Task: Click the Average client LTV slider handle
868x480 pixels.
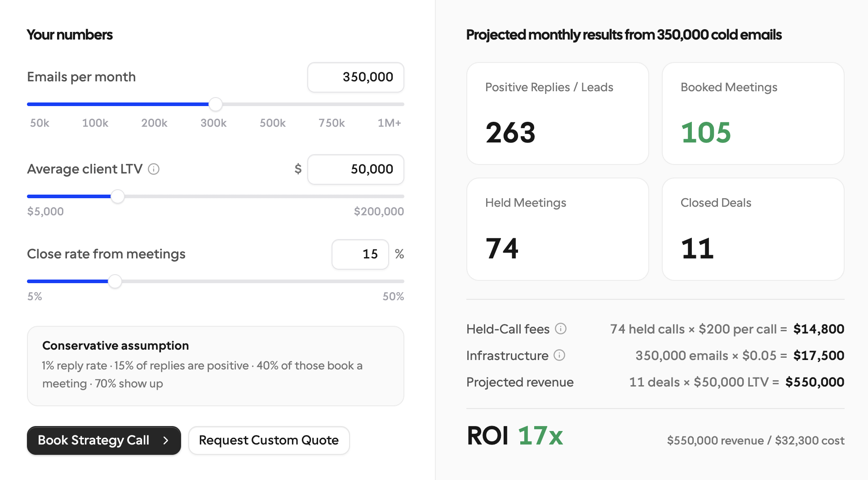Action: pyautogui.click(x=118, y=196)
